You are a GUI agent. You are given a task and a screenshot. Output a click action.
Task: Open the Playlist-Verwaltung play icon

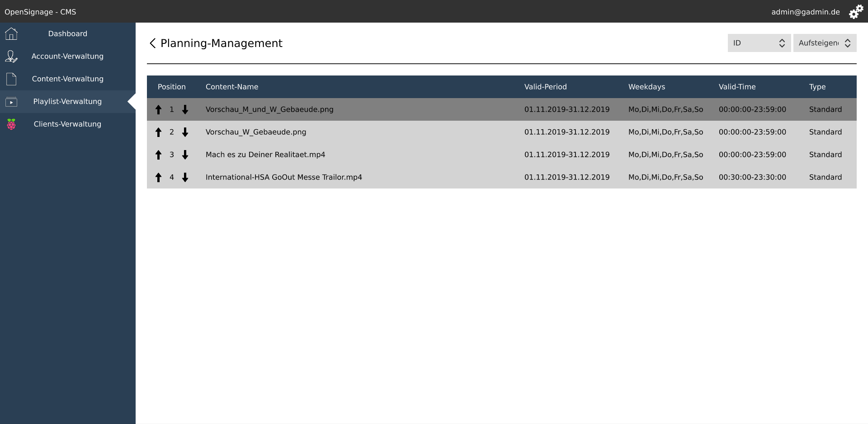(x=11, y=102)
